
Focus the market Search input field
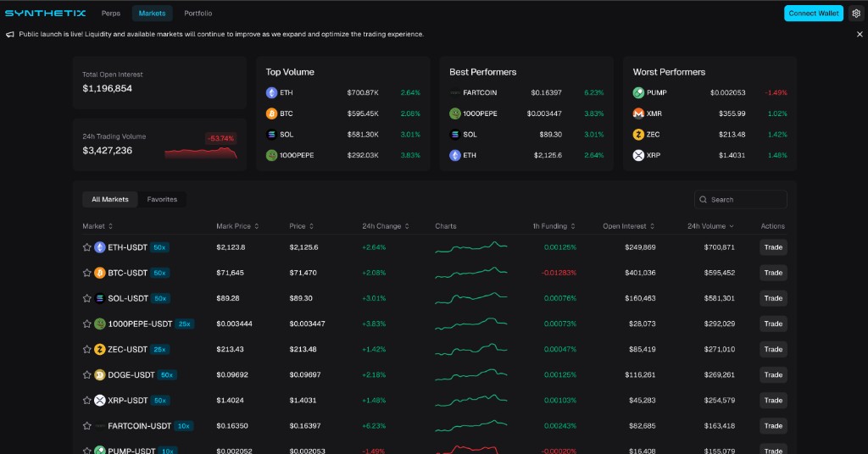tap(741, 200)
